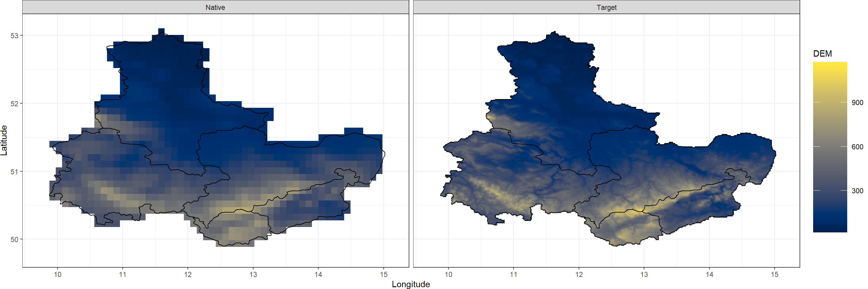The height and width of the screenshot is (289, 868).
Task: Click the 15 longitude tick under Target map
Action: (x=774, y=275)
